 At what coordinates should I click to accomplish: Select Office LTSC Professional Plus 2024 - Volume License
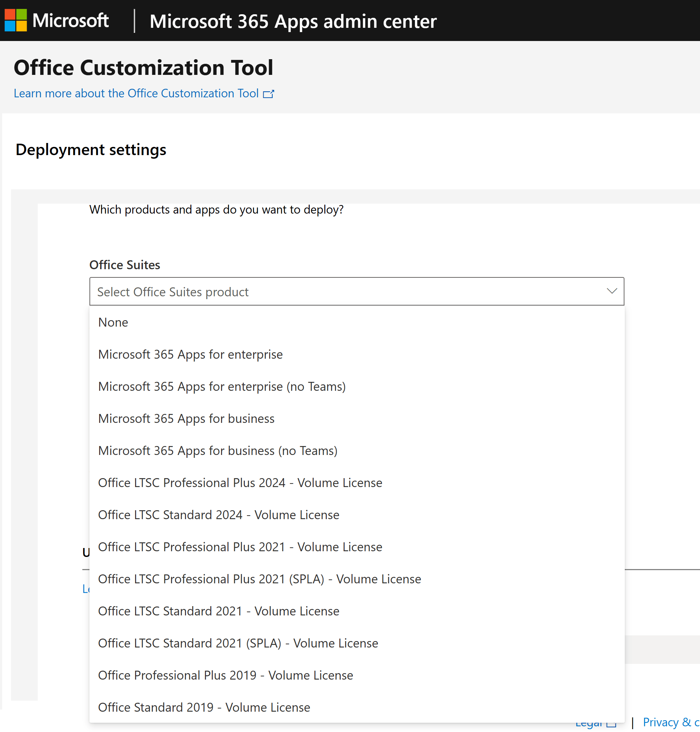click(x=357, y=483)
